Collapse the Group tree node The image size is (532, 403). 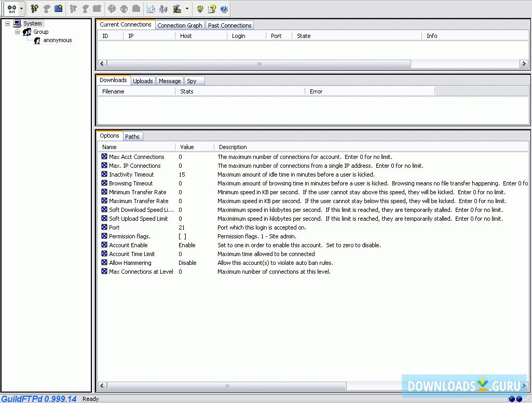17,32
